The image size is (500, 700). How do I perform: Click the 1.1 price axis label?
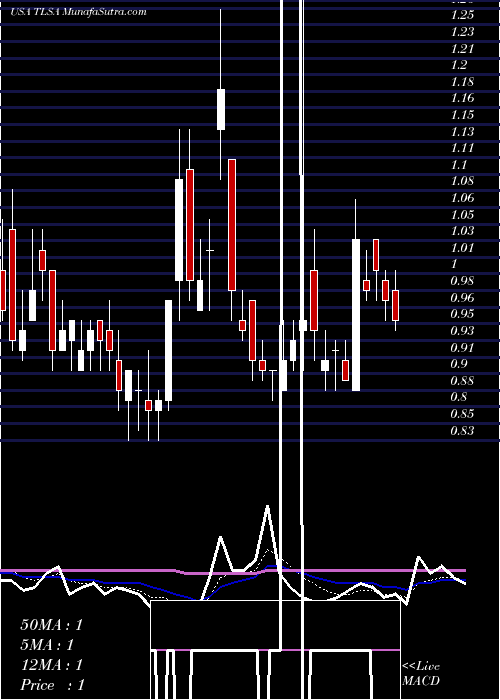(459, 165)
